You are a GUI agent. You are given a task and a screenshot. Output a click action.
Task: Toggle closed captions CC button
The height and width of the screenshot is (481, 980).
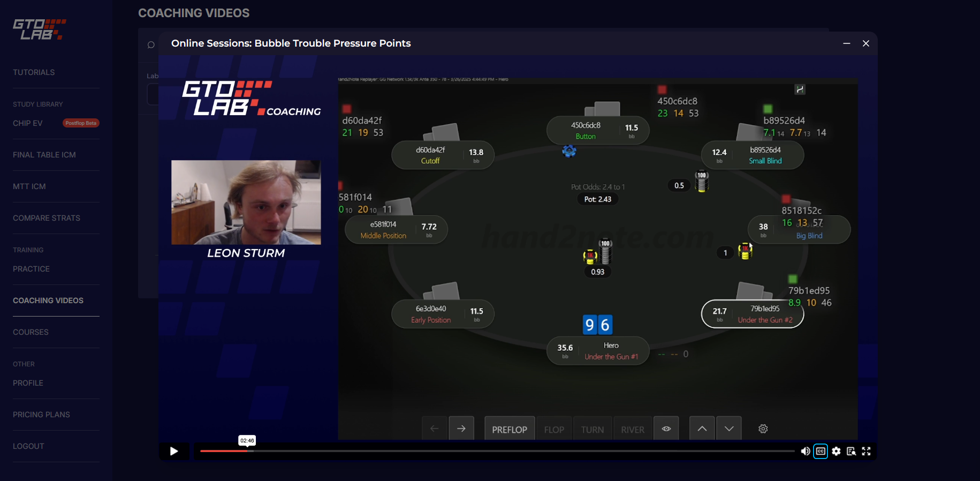pos(821,451)
